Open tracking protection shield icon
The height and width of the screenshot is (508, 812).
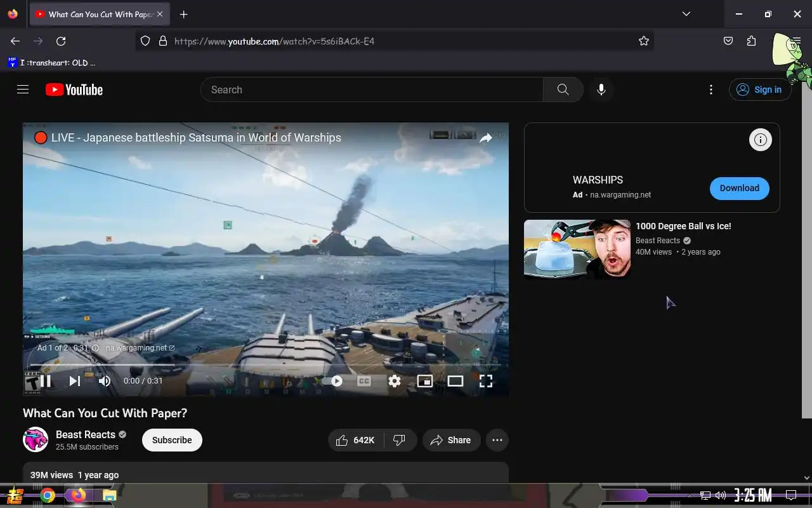pyautogui.click(x=145, y=41)
